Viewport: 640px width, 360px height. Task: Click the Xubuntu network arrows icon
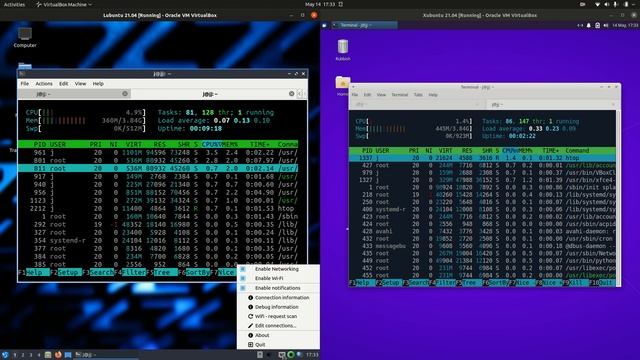tap(580, 25)
